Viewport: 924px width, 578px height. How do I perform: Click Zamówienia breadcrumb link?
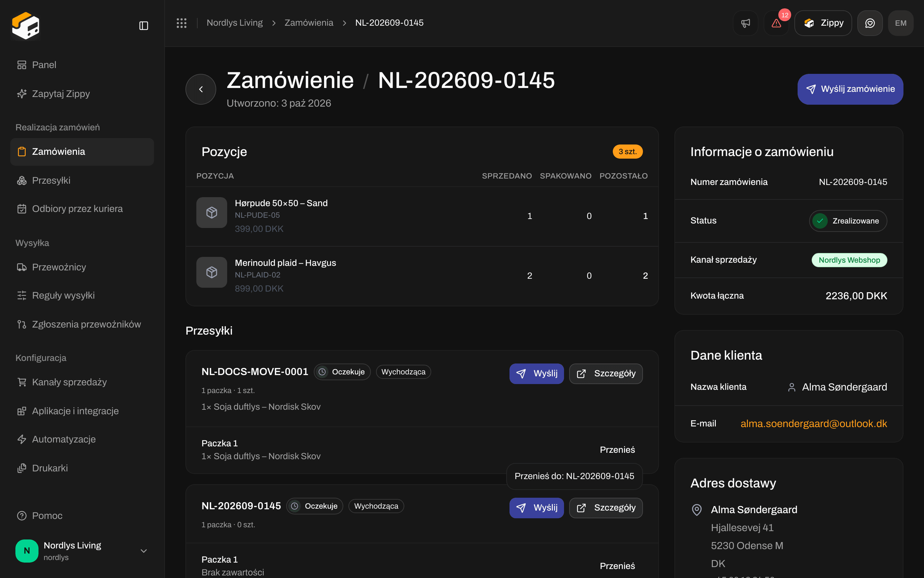(309, 23)
